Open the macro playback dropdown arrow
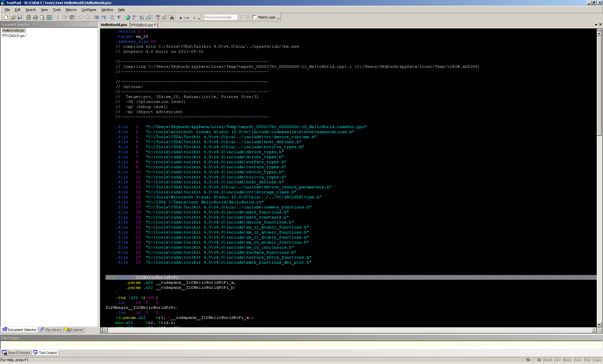The width and height of the screenshot is (603, 364). [199, 19]
